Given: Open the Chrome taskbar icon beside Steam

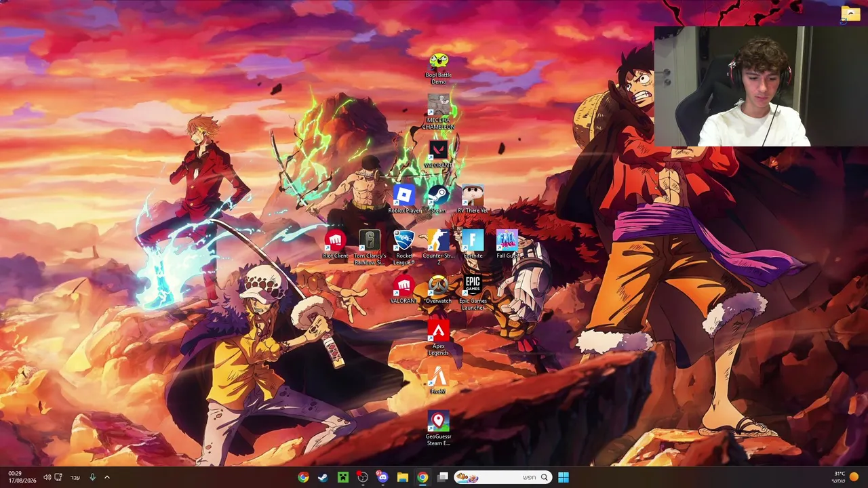Looking at the screenshot, I should coord(303,477).
